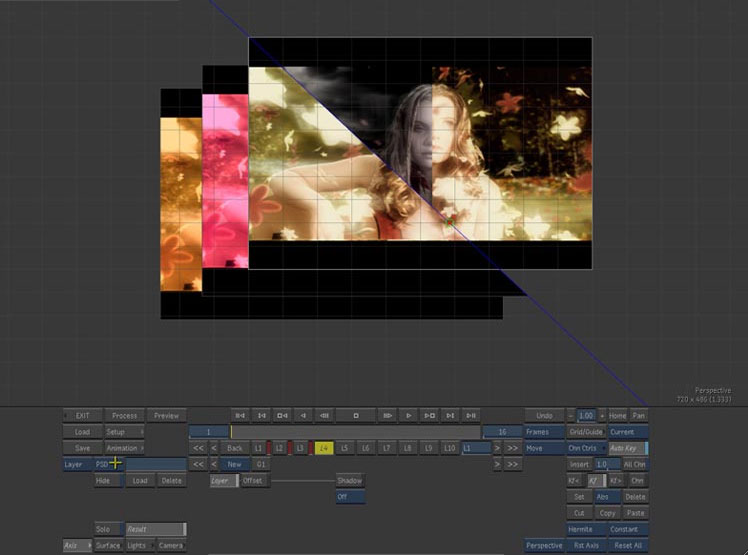Toggle the Shadow button
This screenshot has height=555, width=748.
click(x=350, y=481)
